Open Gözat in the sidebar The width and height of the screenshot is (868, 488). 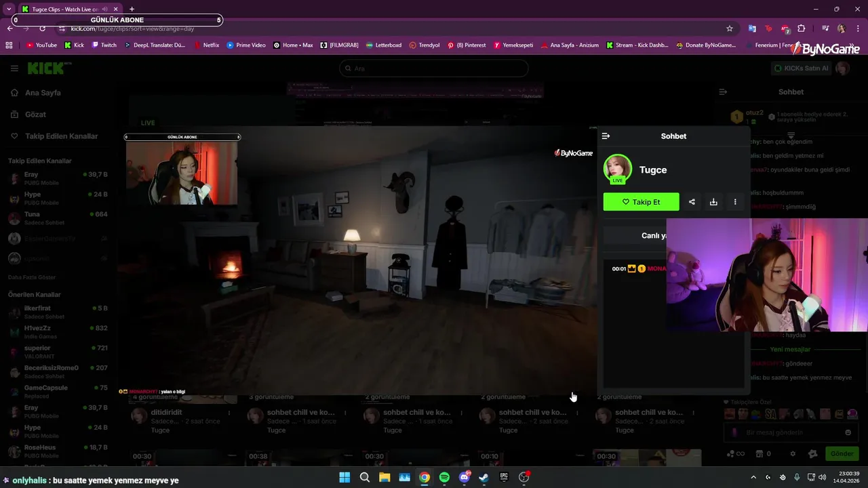[35, 115]
